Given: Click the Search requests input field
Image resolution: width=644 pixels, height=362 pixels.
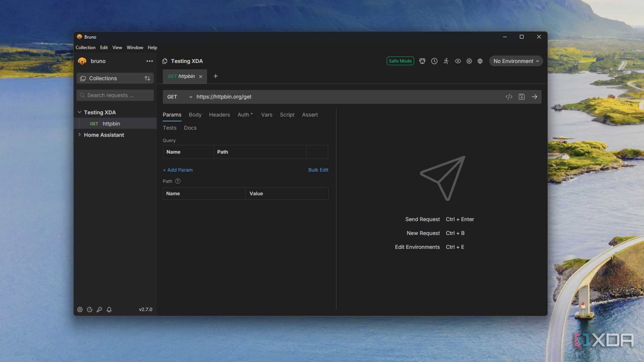Looking at the screenshot, I should click(x=115, y=95).
